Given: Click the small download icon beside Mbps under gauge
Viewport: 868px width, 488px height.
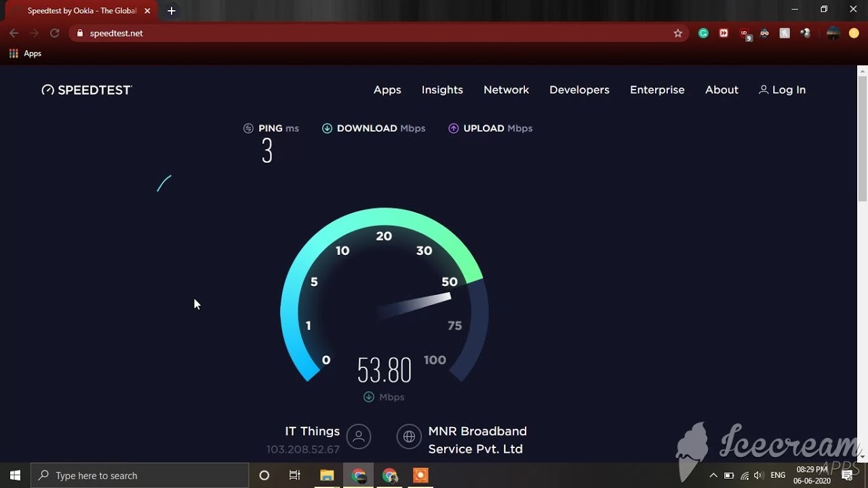Looking at the screenshot, I should click(x=368, y=397).
